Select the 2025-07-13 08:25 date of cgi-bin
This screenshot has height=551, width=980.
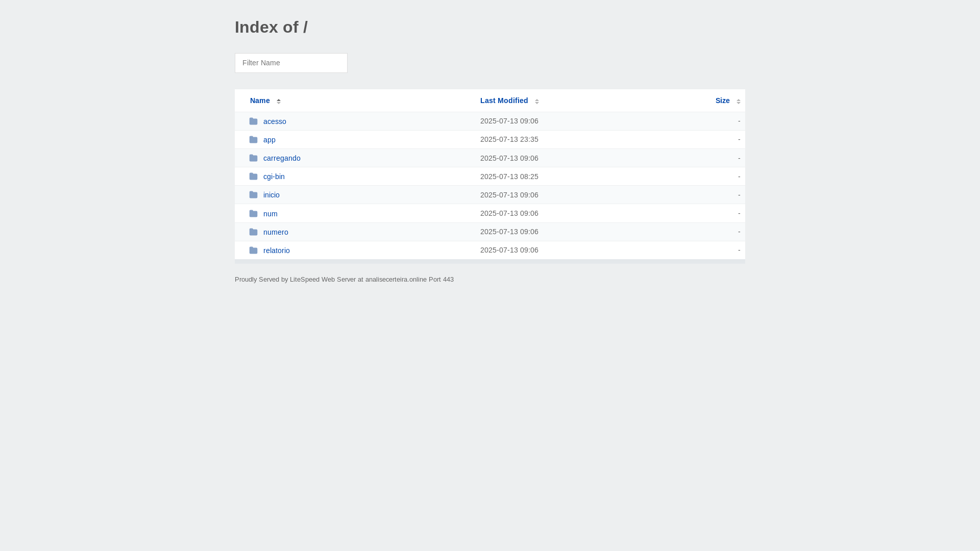click(509, 177)
